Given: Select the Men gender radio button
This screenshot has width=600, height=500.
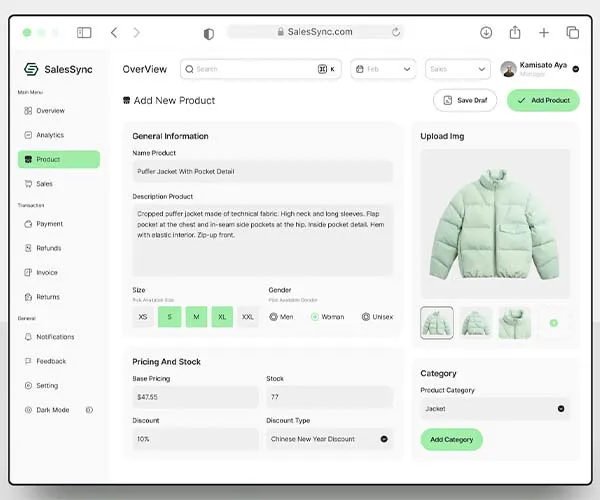Looking at the screenshot, I should pos(273,317).
